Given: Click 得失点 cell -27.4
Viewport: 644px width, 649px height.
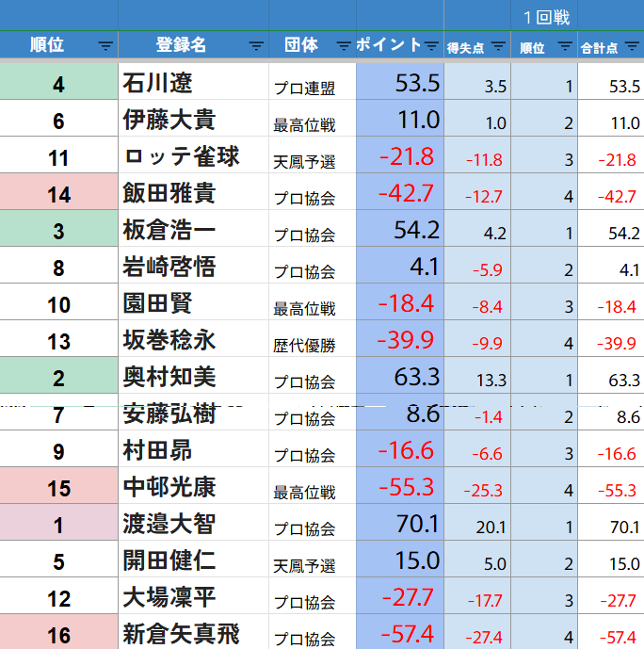Looking at the screenshot, I should [477, 632].
